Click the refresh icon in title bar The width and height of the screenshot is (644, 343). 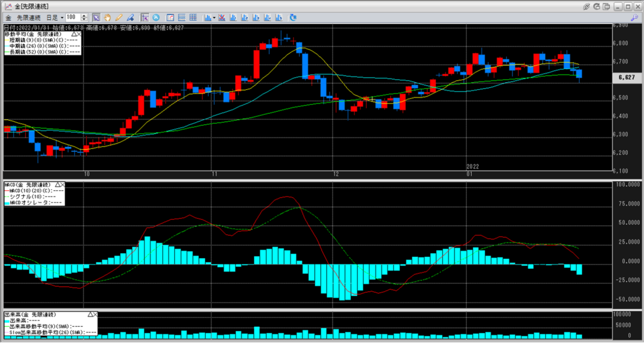[596, 6]
